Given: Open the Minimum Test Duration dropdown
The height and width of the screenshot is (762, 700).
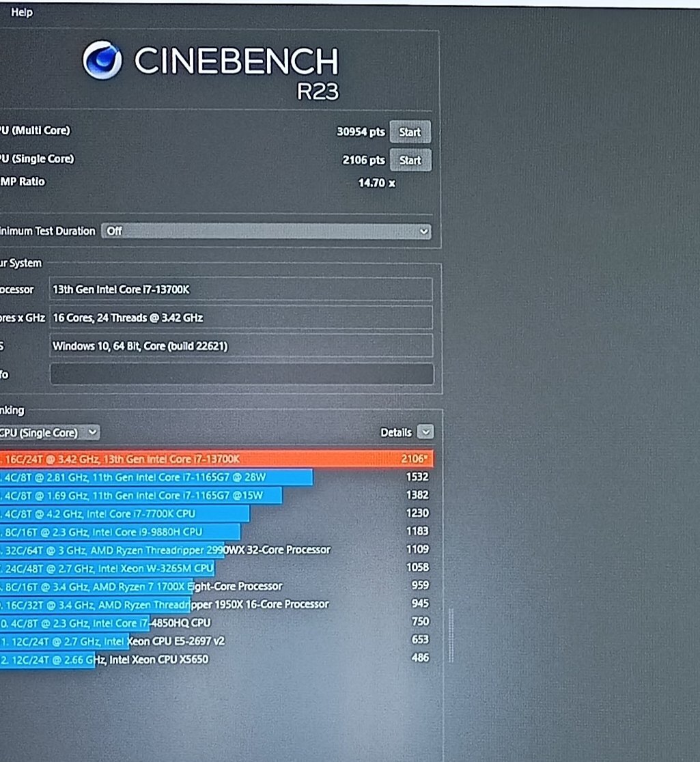Looking at the screenshot, I should [266, 231].
